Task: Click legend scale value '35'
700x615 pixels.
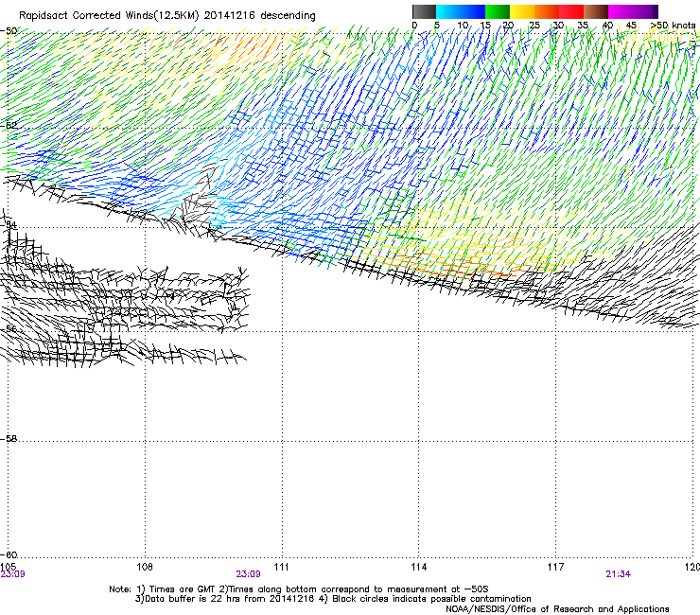Action: (x=583, y=26)
